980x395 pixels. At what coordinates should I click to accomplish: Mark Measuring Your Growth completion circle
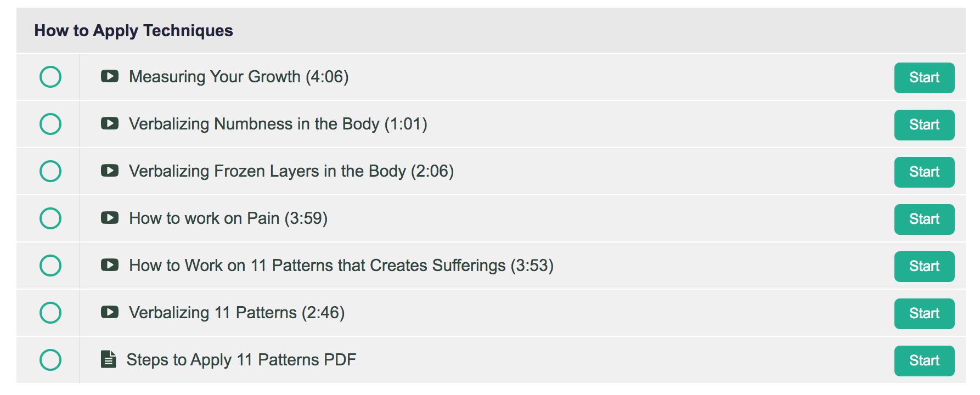(x=50, y=77)
